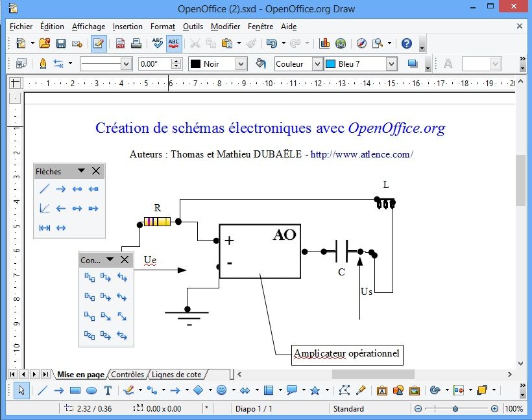Open the line style dropdown
The width and height of the screenshot is (532, 420).
127,64
